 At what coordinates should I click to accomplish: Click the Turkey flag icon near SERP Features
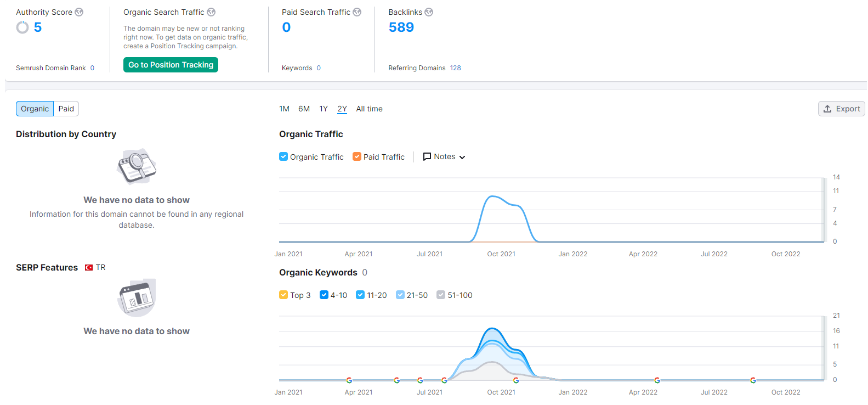tap(89, 268)
